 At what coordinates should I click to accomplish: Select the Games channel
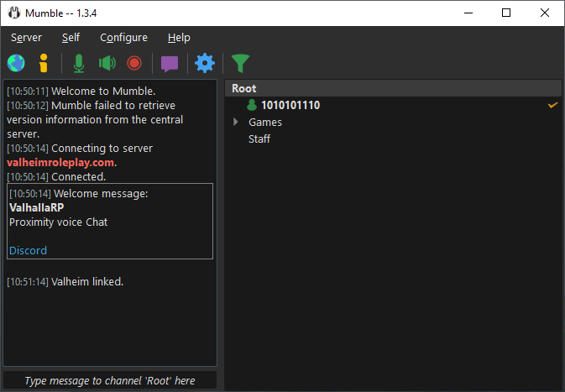265,123
